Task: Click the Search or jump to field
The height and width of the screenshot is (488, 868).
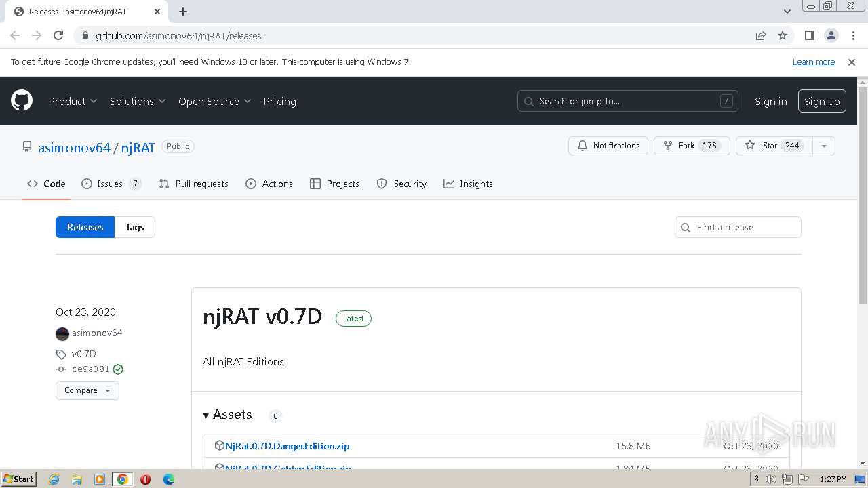Action: (628, 101)
